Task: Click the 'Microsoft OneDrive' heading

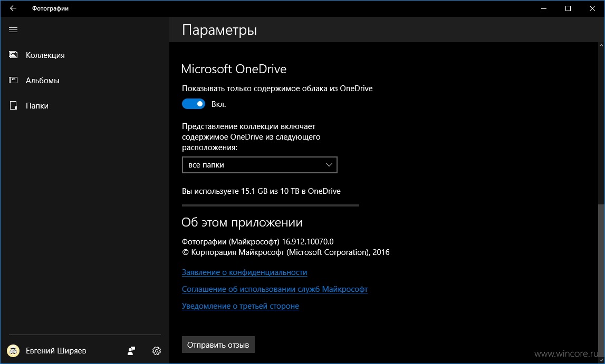Action: pyautogui.click(x=234, y=69)
